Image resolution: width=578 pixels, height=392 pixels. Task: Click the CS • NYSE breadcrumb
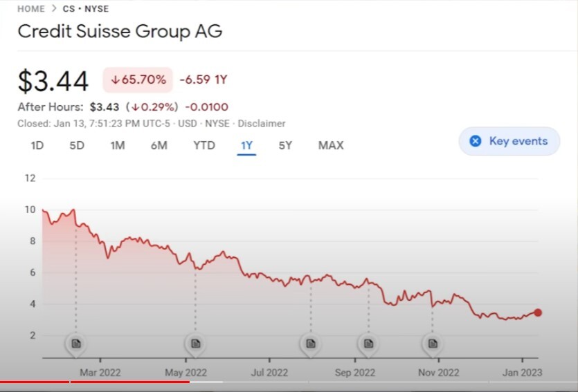point(86,9)
